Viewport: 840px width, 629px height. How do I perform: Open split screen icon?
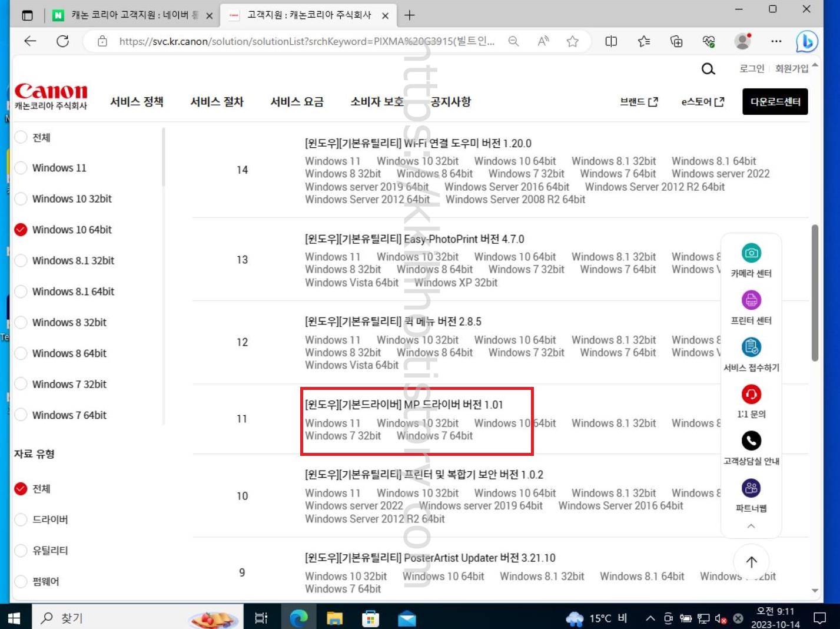611,41
